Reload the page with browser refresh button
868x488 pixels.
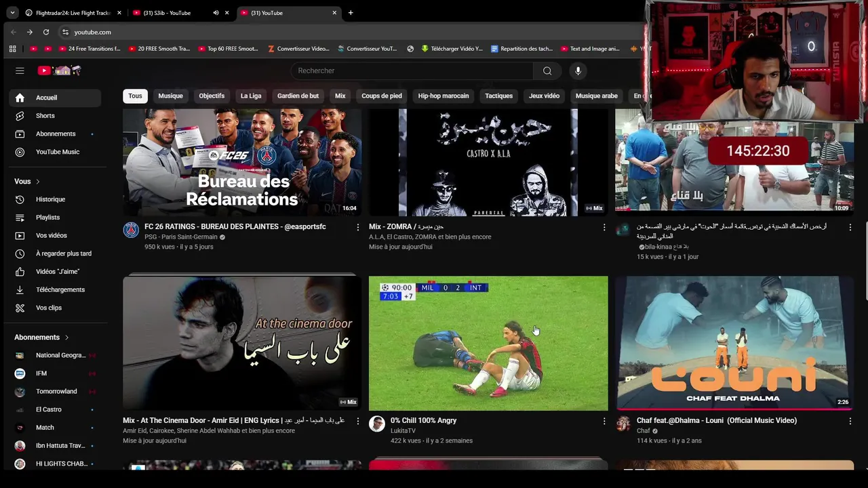[45, 32]
